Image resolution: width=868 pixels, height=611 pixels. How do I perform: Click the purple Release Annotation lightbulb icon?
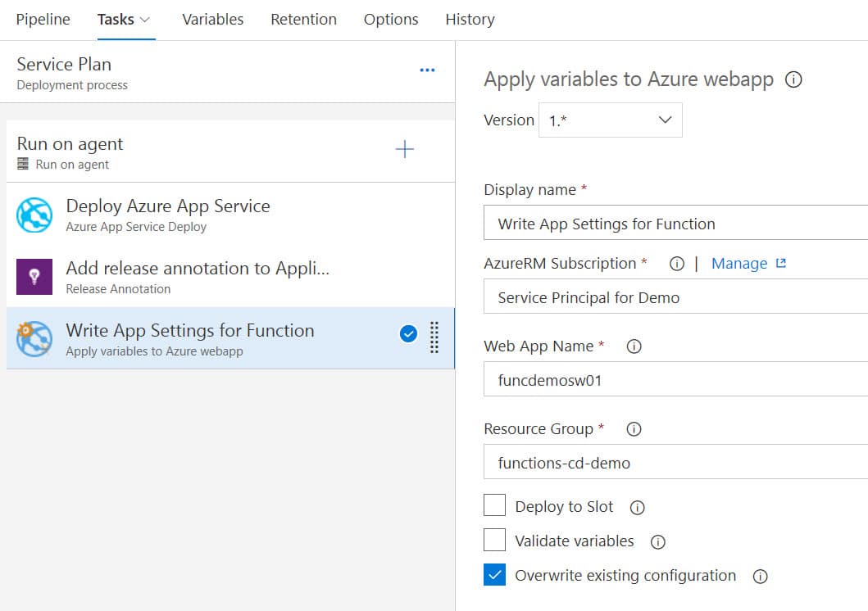[34, 277]
